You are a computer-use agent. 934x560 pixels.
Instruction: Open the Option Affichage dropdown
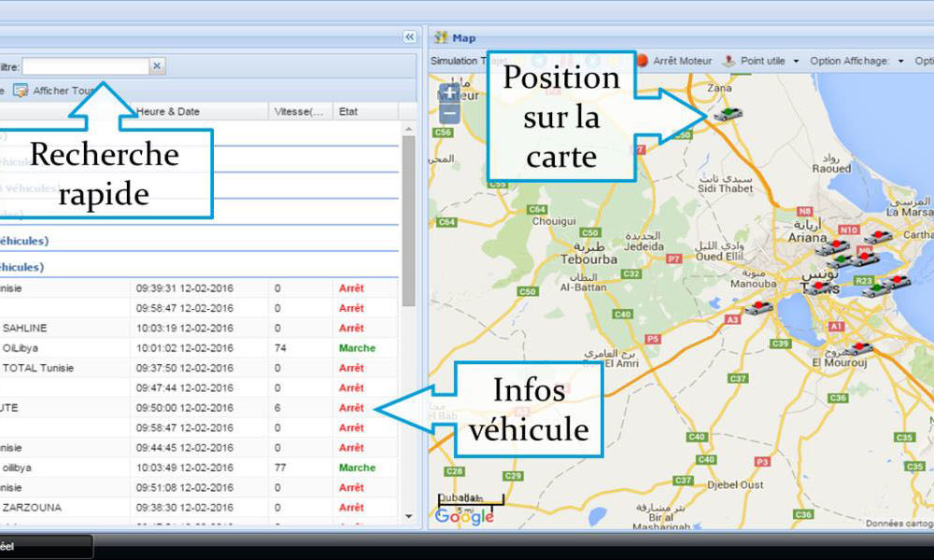coord(900,61)
